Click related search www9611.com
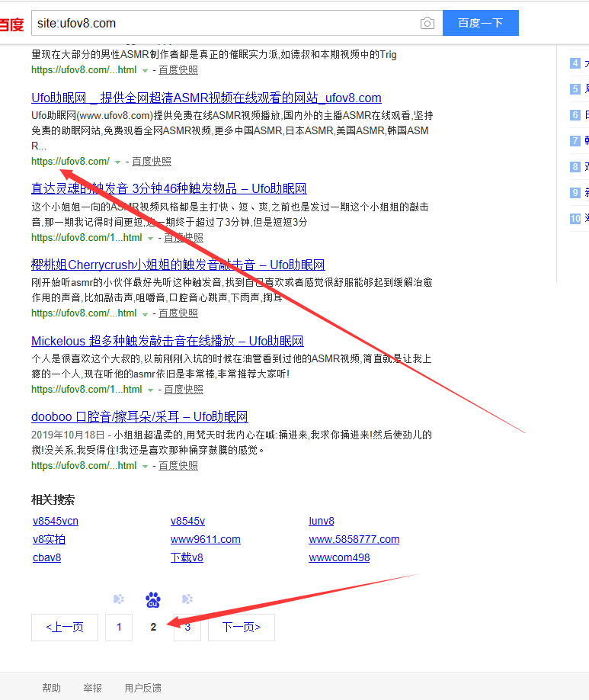Screen dimensions: 589x700 click(205, 539)
